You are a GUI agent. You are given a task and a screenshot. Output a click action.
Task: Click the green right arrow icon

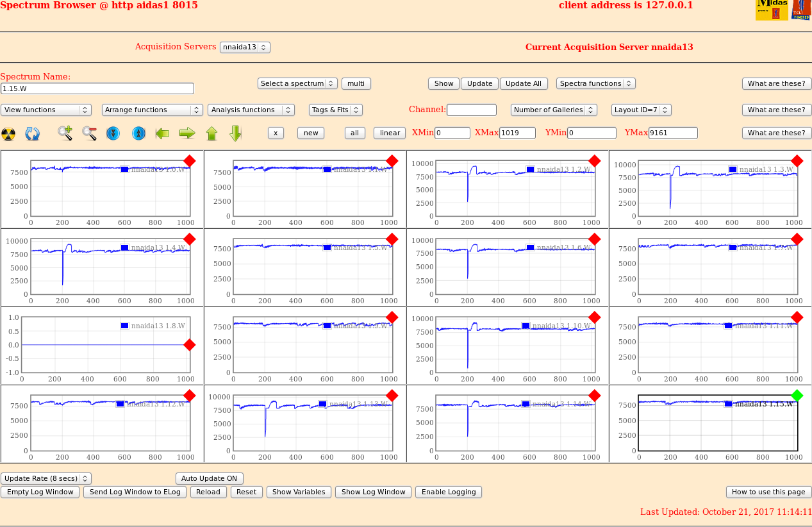pyautogui.click(x=187, y=133)
